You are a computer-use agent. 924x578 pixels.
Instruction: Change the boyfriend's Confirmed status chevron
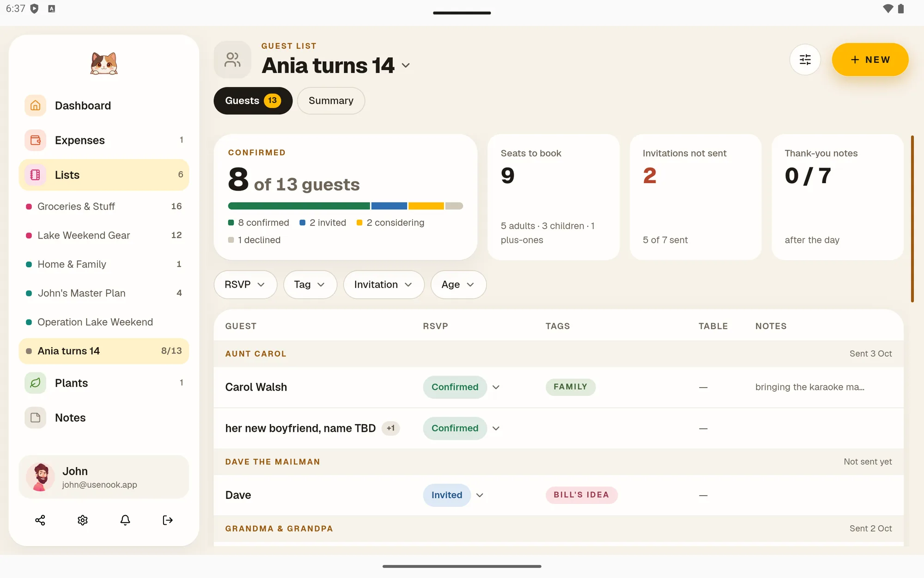click(x=496, y=428)
